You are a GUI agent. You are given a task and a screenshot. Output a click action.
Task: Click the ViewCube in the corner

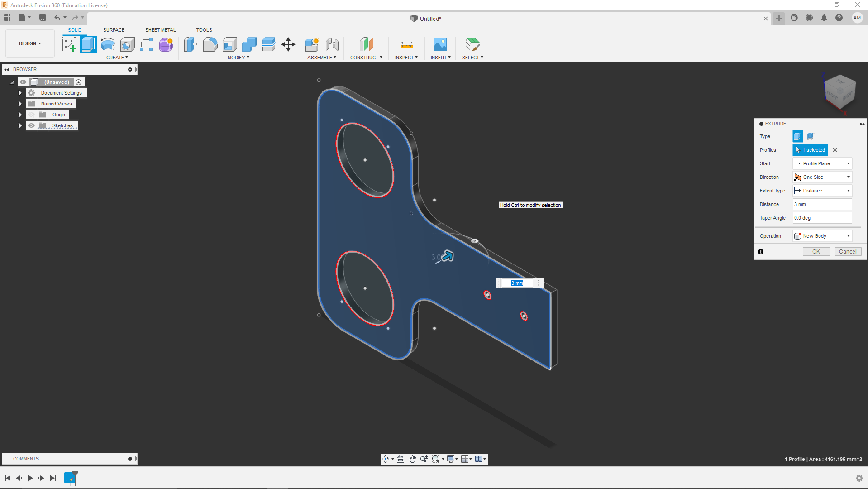click(x=840, y=91)
